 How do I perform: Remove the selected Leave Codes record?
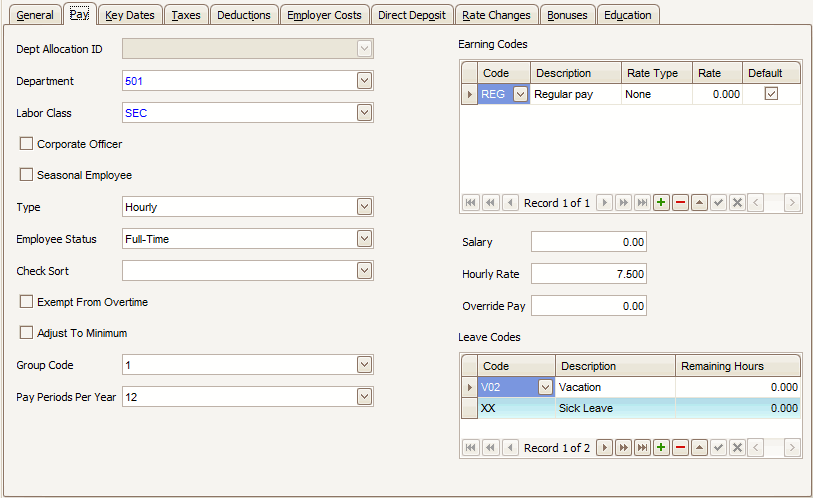tap(680, 448)
